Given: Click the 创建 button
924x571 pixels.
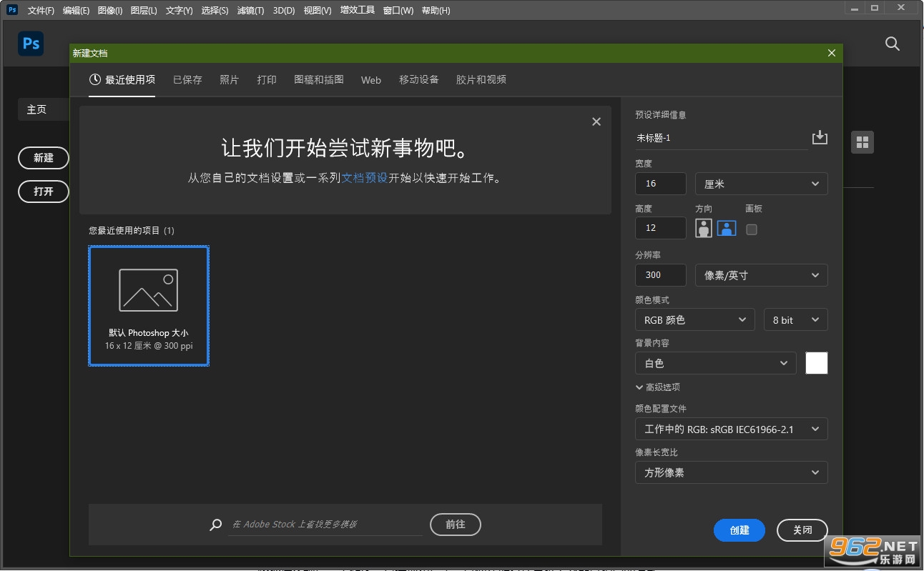Looking at the screenshot, I should point(739,530).
